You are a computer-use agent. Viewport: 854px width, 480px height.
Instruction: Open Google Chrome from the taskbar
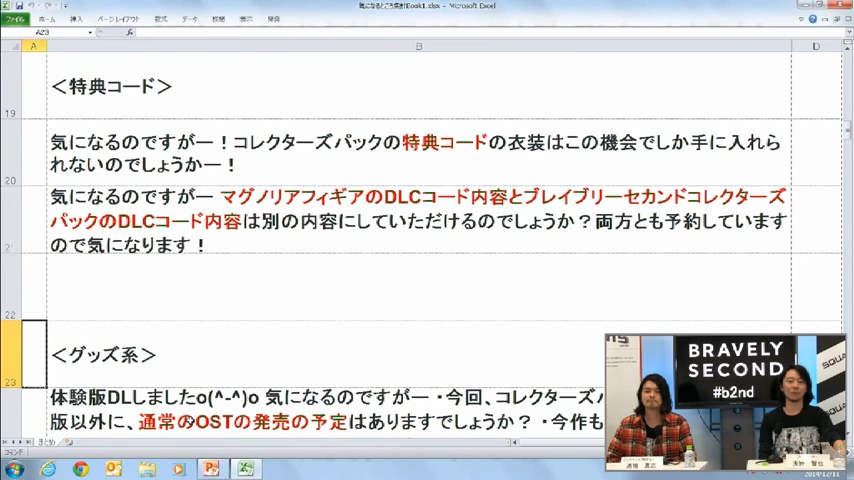(x=81, y=469)
